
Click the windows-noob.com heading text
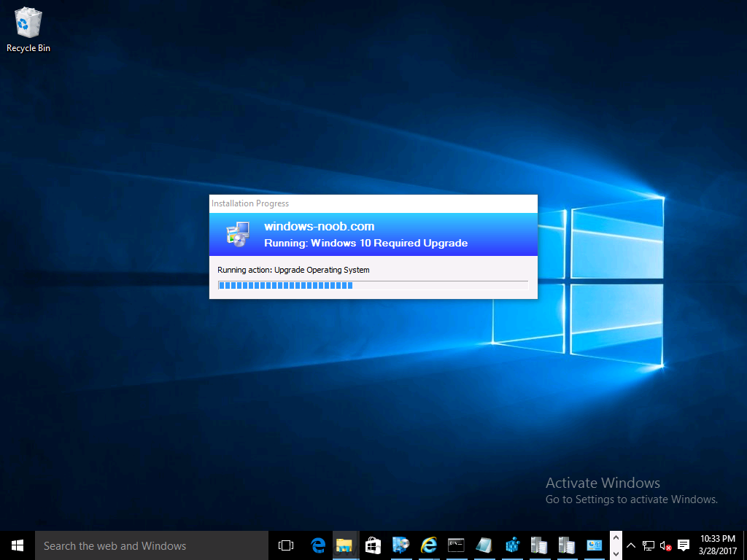tap(320, 226)
